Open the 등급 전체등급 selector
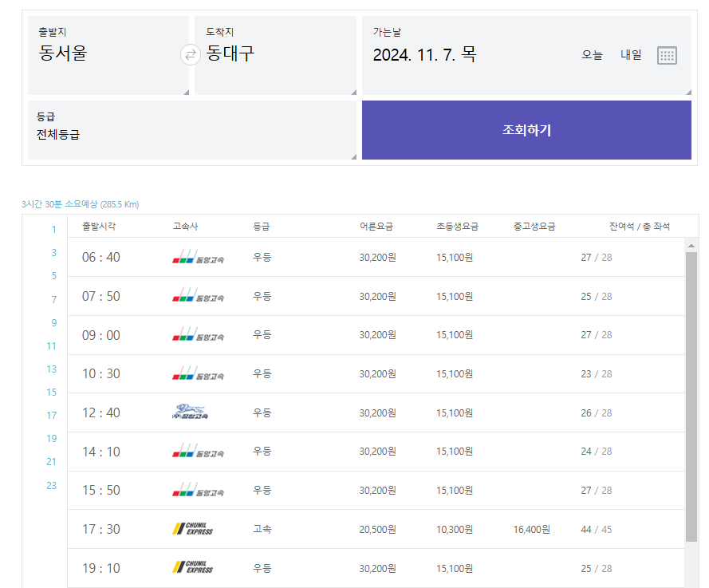This screenshot has width=709, height=588. coord(192,130)
